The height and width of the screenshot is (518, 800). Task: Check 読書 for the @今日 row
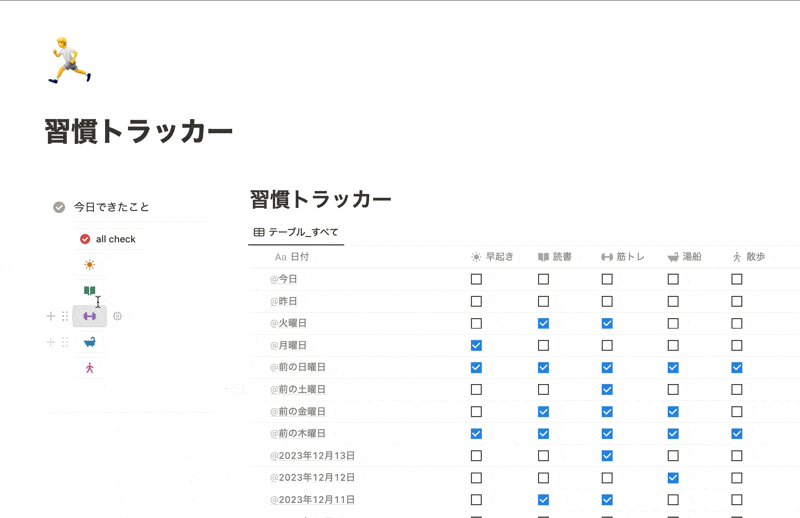(x=543, y=279)
